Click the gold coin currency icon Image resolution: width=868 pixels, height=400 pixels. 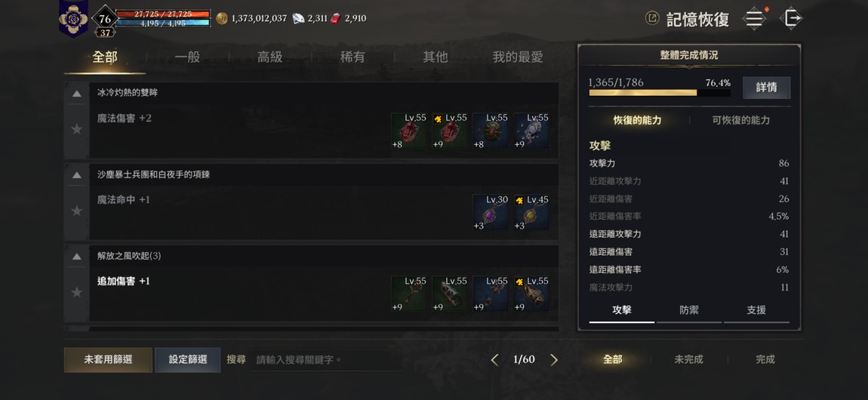[221, 18]
